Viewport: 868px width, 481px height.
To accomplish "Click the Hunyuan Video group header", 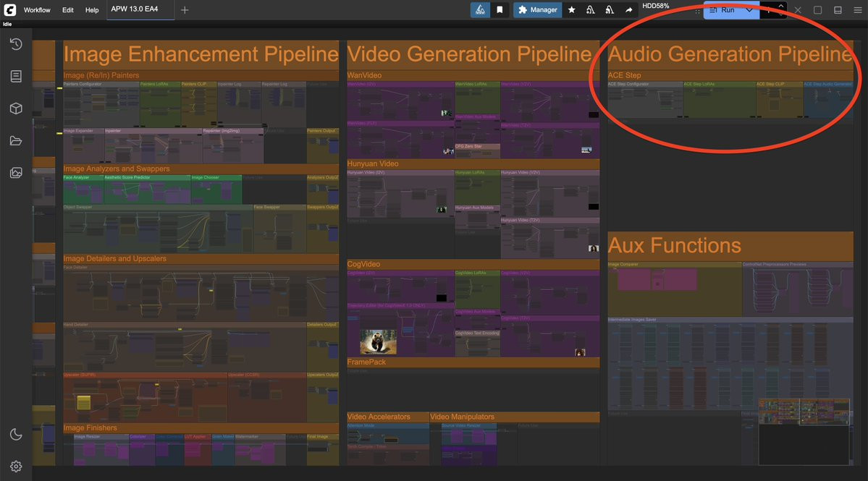I will coord(373,163).
